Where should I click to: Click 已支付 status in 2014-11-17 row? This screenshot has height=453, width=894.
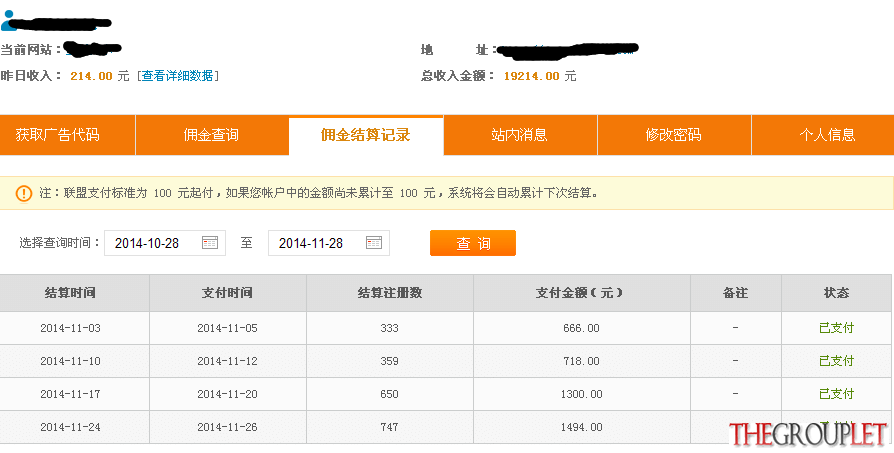pos(836,394)
